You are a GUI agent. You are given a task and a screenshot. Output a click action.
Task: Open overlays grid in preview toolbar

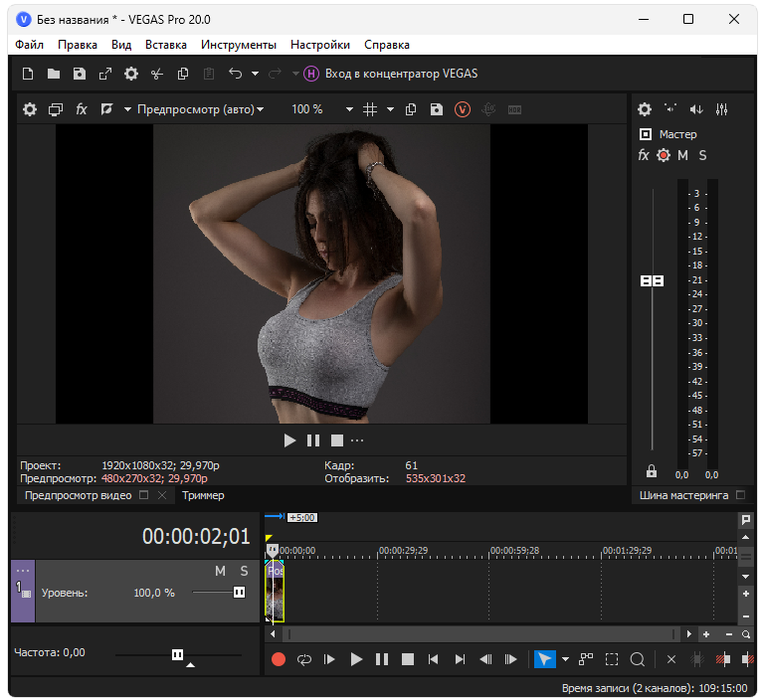click(x=369, y=109)
